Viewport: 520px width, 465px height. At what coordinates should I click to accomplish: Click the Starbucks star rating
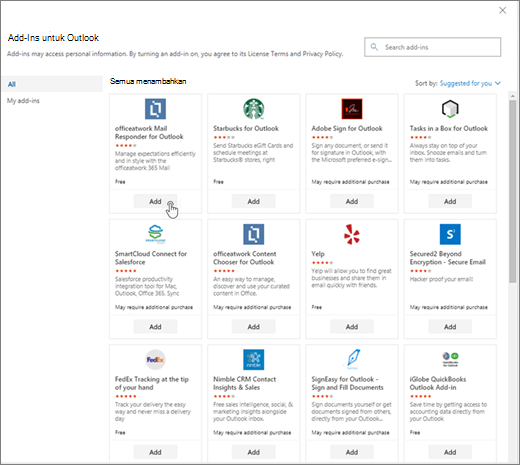click(x=224, y=137)
